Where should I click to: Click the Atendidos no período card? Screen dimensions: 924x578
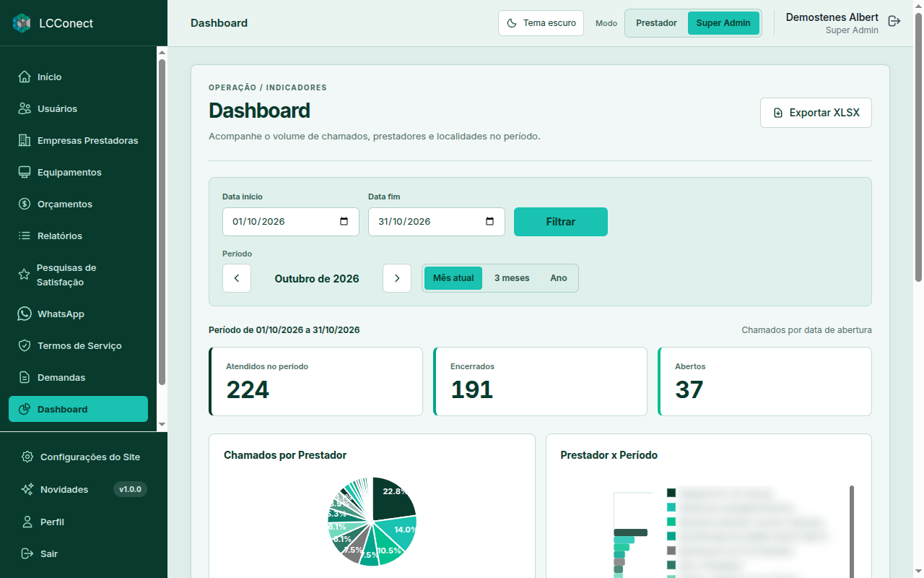click(x=315, y=381)
